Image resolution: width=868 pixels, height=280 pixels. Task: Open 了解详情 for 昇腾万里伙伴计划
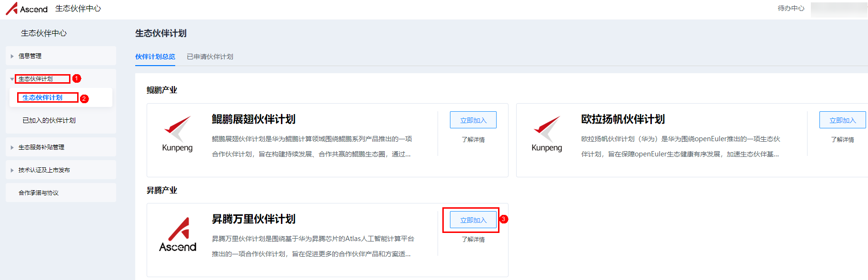pyautogui.click(x=473, y=240)
